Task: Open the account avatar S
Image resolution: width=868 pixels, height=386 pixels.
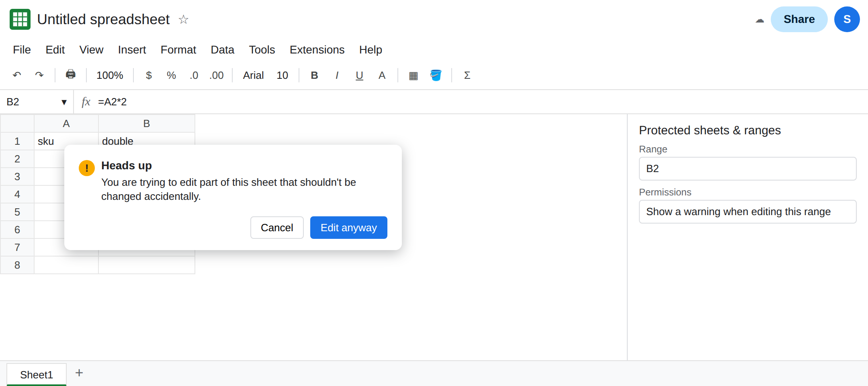Action: [847, 19]
